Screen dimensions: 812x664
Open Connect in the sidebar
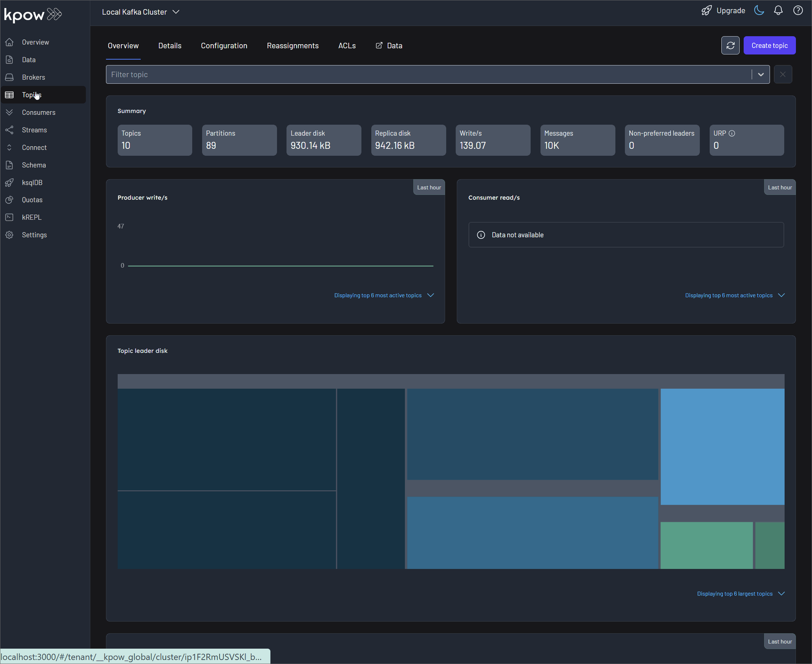(34, 148)
